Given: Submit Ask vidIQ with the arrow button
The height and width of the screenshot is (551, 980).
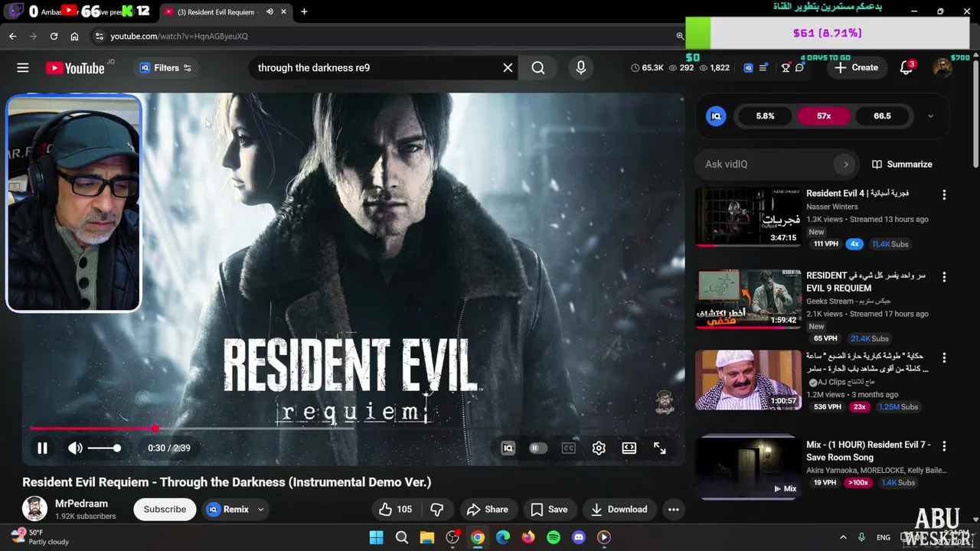Looking at the screenshot, I should click(846, 165).
